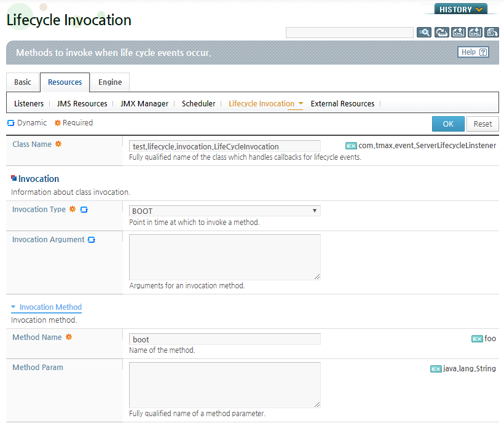The image size is (504, 426).
Task: Open the JMX Manager submenu
Action: tap(144, 103)
